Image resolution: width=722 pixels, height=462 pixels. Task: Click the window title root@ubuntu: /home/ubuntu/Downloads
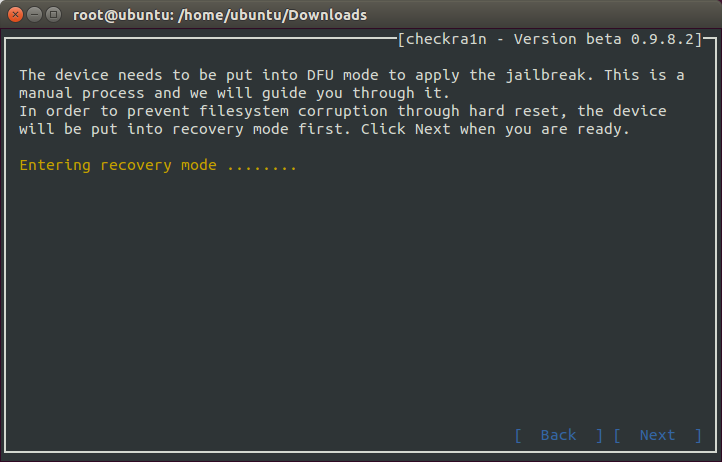click(x=220, y=15)
